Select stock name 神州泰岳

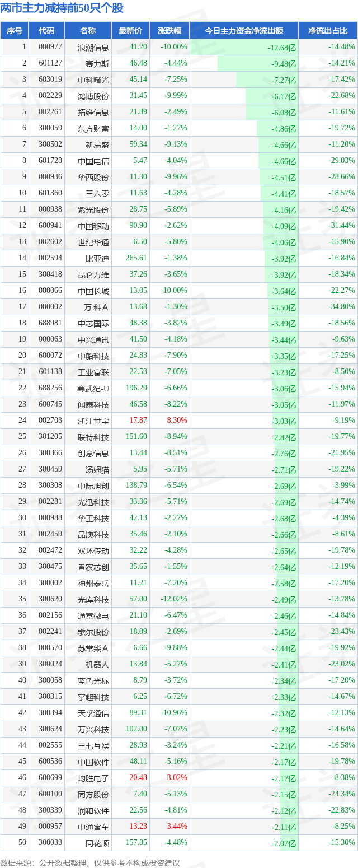coord(93,583)
